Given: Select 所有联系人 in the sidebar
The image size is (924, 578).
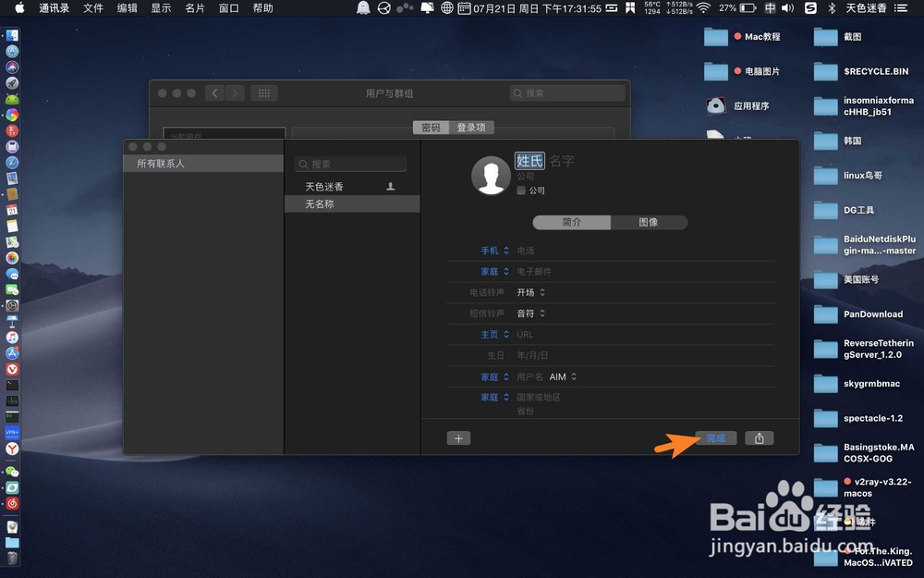Looking at the screenshot, I should [203, 164].
